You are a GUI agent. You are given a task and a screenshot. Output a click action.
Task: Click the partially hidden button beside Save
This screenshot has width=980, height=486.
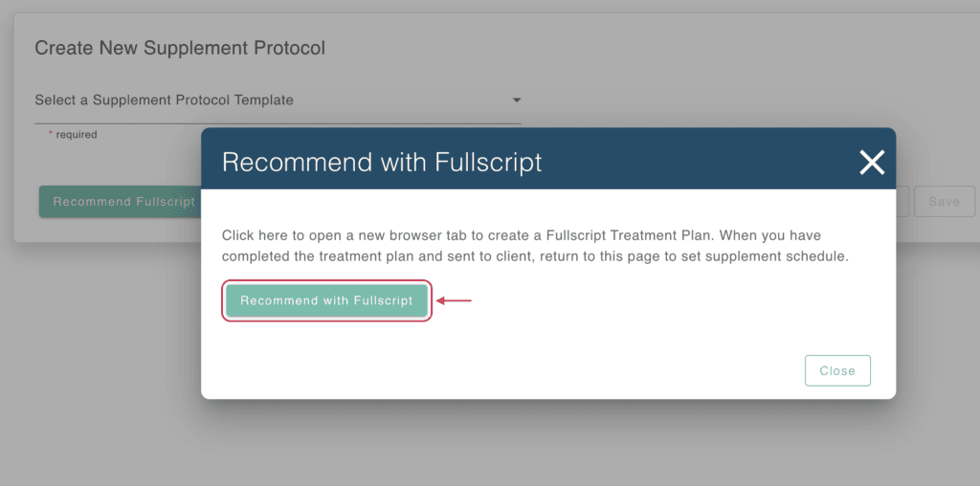[x=902, y=201]
